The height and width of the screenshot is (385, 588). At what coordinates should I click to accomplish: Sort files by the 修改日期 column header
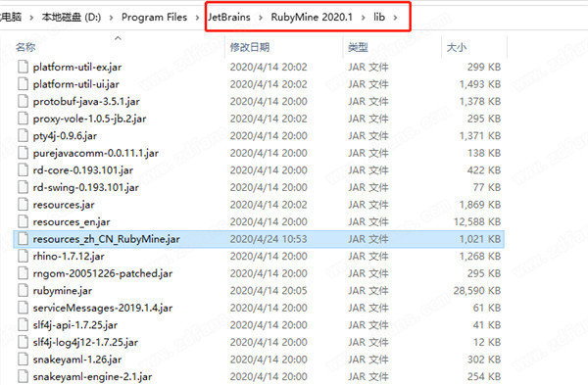pos(250,47)
